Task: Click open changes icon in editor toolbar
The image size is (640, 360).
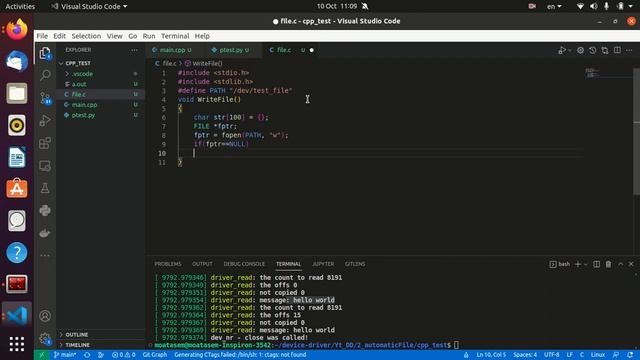Action: click(605, 50)
